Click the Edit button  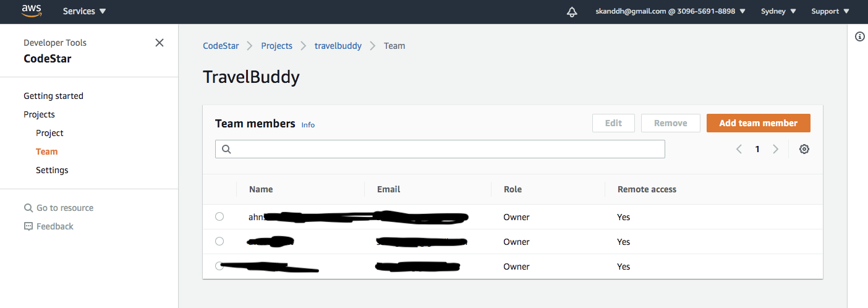613,123
